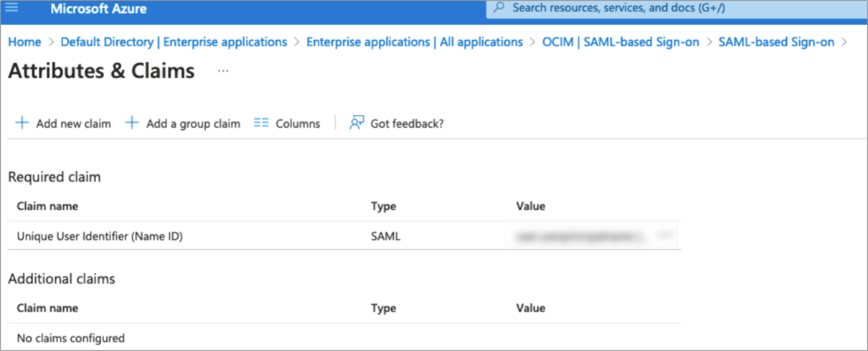Click the final SAML-based Sign-on breadcrumb
Viewport: 868px width, 351px height.
776,42
